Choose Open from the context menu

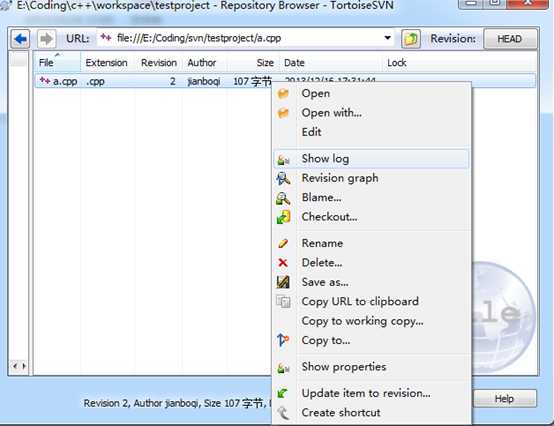click(371, 94)
